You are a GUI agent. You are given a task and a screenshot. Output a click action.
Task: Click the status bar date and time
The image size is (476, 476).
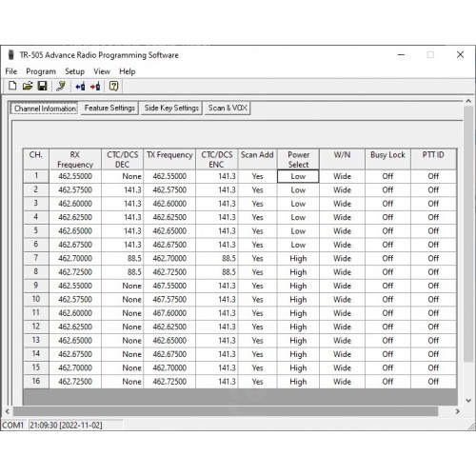coord(66,425)
